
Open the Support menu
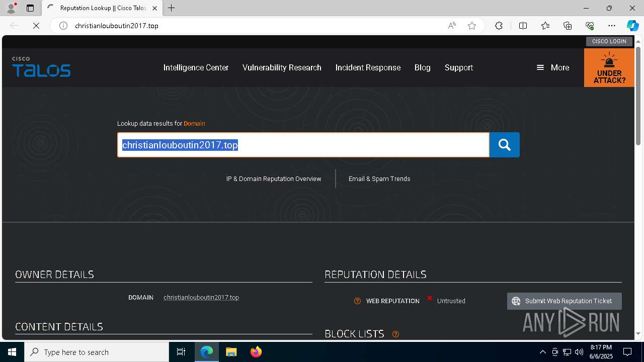[459, 67]
